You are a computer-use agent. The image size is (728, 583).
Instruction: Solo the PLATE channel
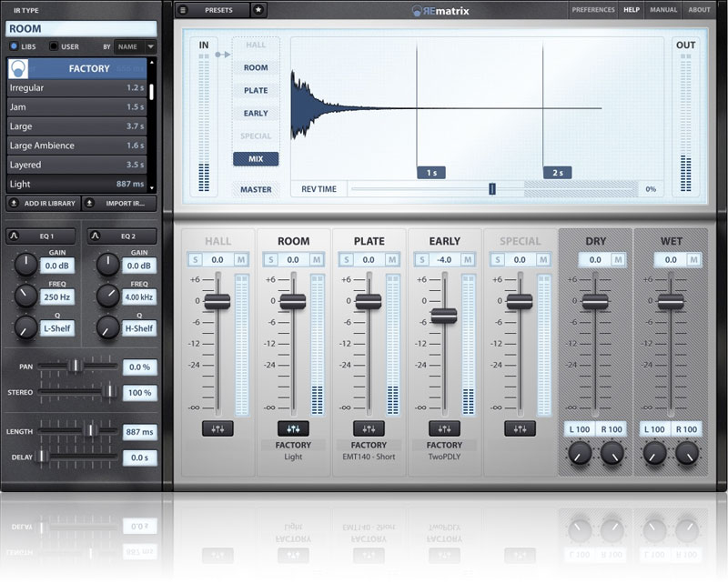(347, 260)
